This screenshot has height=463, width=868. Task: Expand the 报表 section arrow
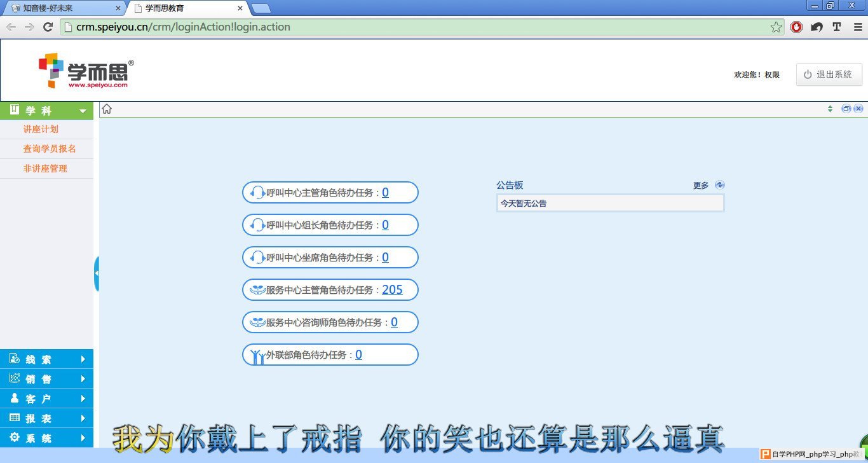(x=83, y=418)
